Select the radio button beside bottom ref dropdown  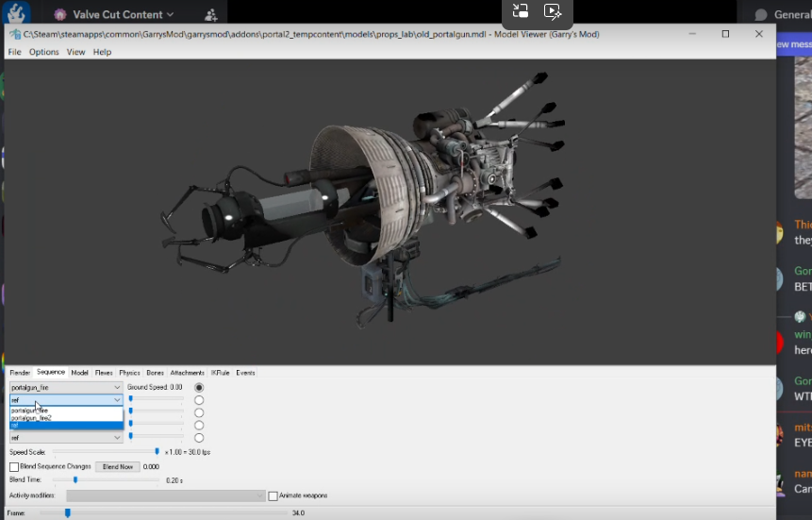[199, 438]
